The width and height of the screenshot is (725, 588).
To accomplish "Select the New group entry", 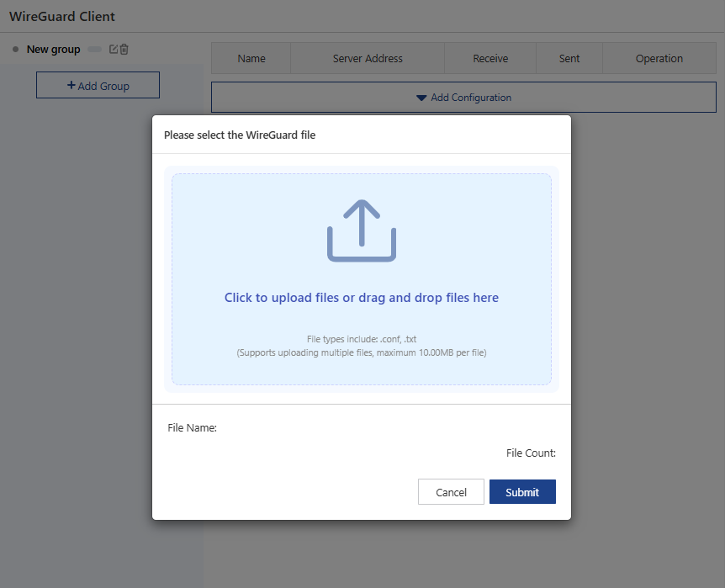I will [53, 50].
